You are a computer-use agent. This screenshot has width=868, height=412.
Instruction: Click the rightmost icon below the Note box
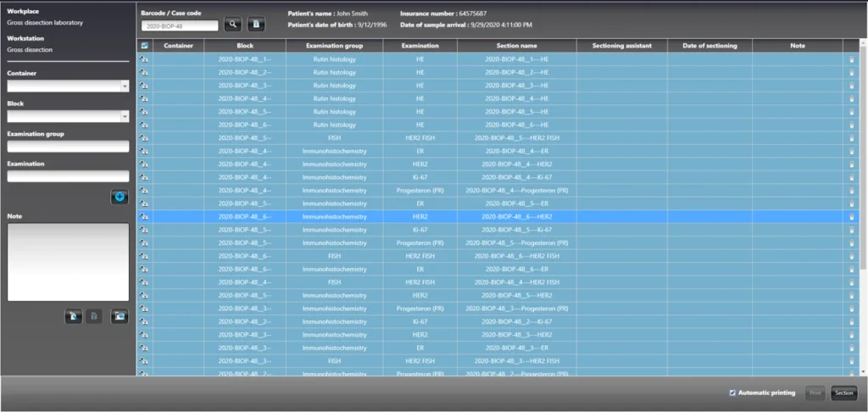point(119,317)
